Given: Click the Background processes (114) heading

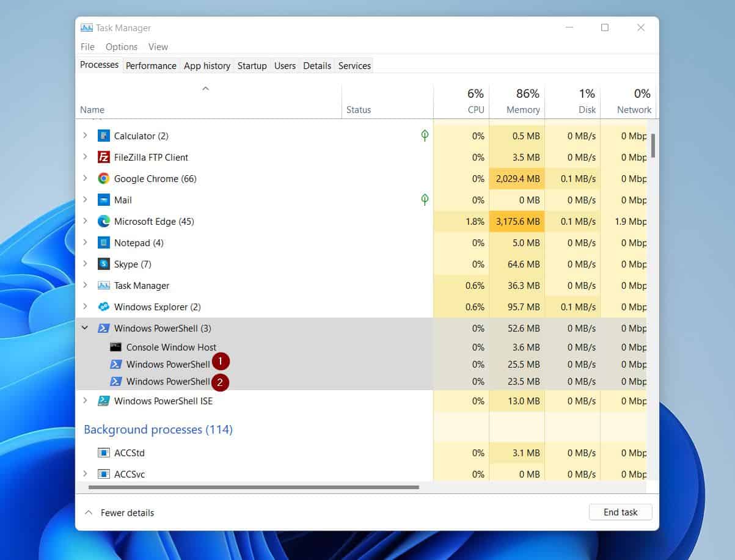Looking at the screenshot, I should pyautogui.click(x=158, y=429).
